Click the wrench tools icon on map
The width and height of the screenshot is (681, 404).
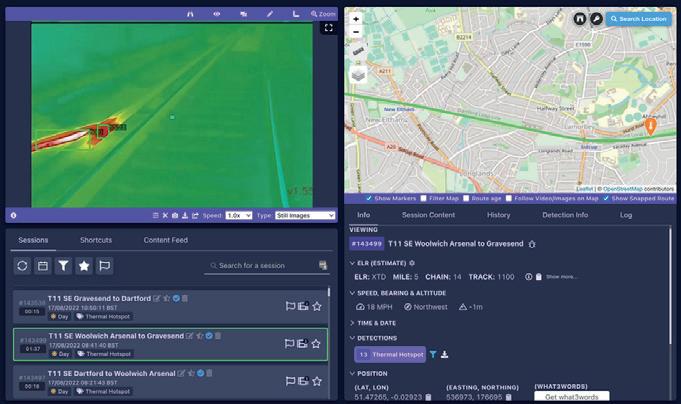[x=596, y=19]
